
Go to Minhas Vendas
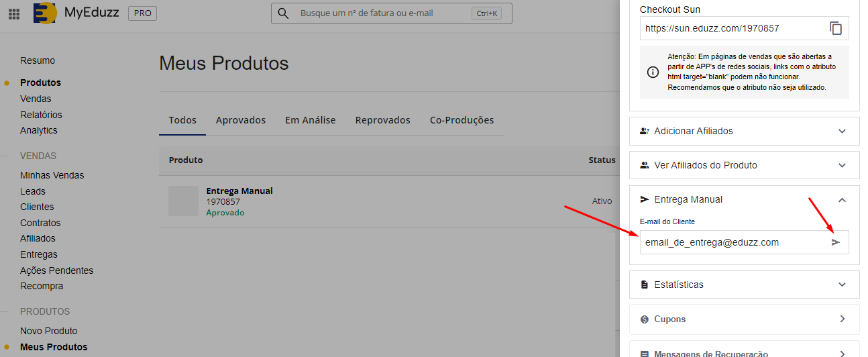point(52,175)
